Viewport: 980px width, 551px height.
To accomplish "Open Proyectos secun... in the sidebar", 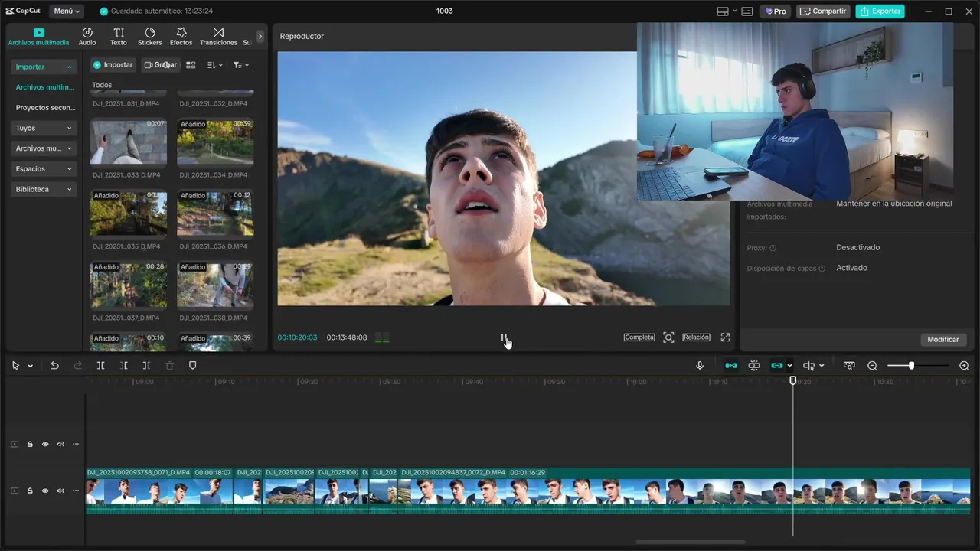I will coord(44,108).
